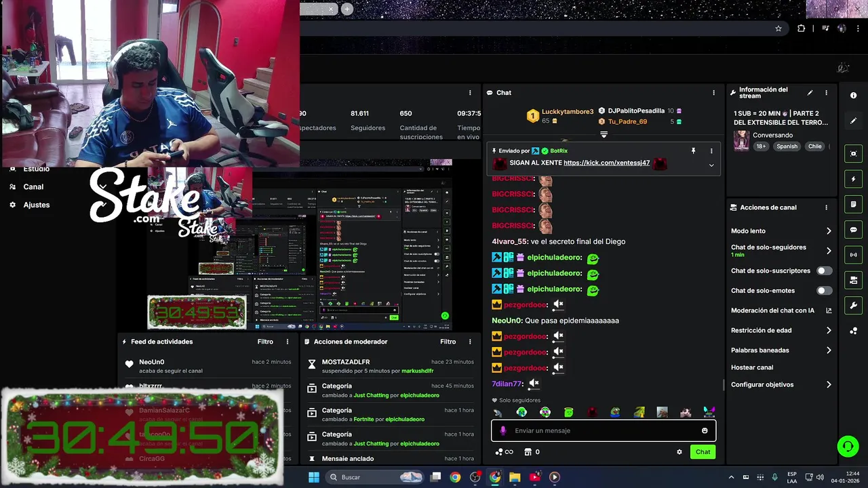
Task: Click the wrench sidebar icon
Action: click(853, 305)
